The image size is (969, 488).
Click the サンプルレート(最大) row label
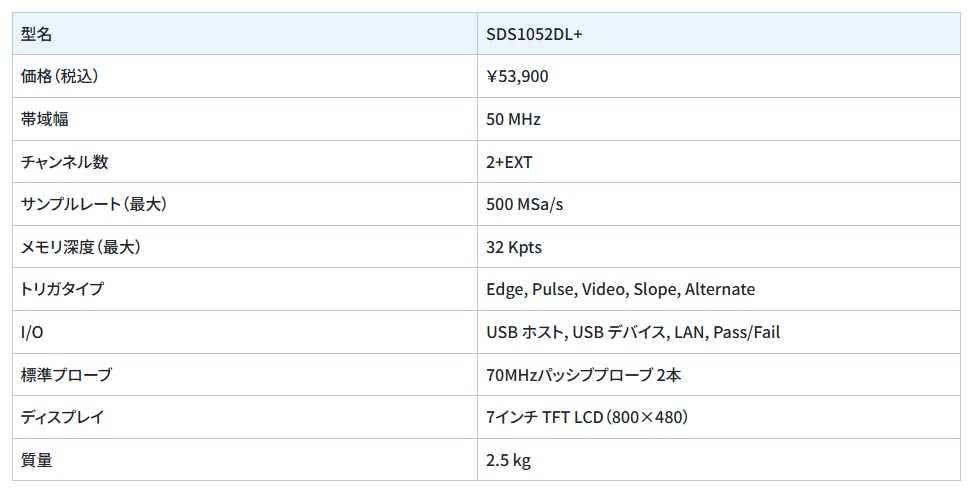94,204
